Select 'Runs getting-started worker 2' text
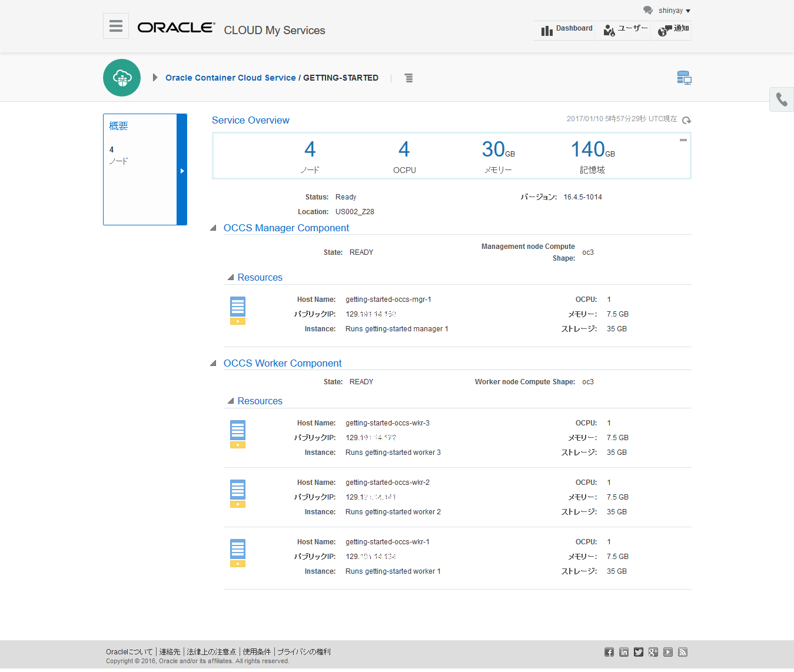Image resolution: width=794 pixels, height=672 pixels. (x=393, y=512)
